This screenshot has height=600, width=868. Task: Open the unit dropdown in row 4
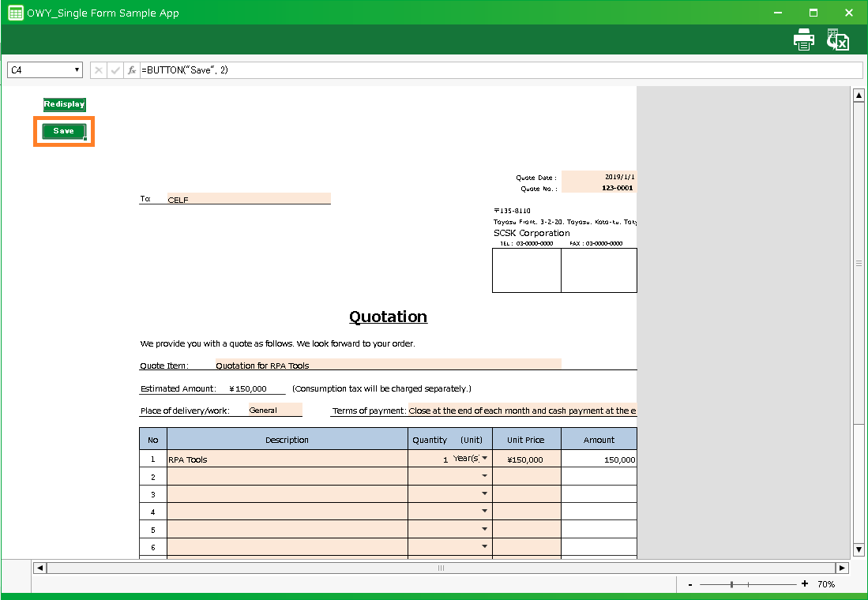pyautogui.click(x=484, y=512)
